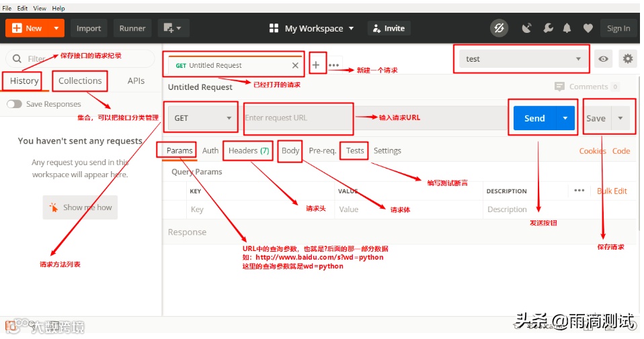Select the Auth tab
The height and width of the screenshot is (339, 644).
[210, 150]
